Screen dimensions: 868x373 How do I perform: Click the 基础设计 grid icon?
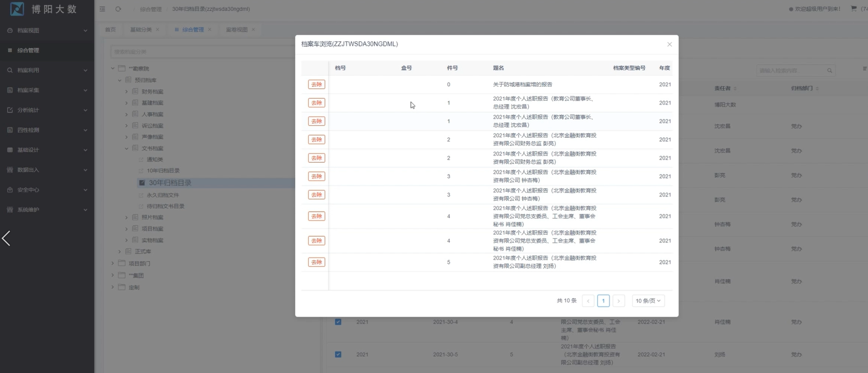pyautogui.click(x=10, y=150)
